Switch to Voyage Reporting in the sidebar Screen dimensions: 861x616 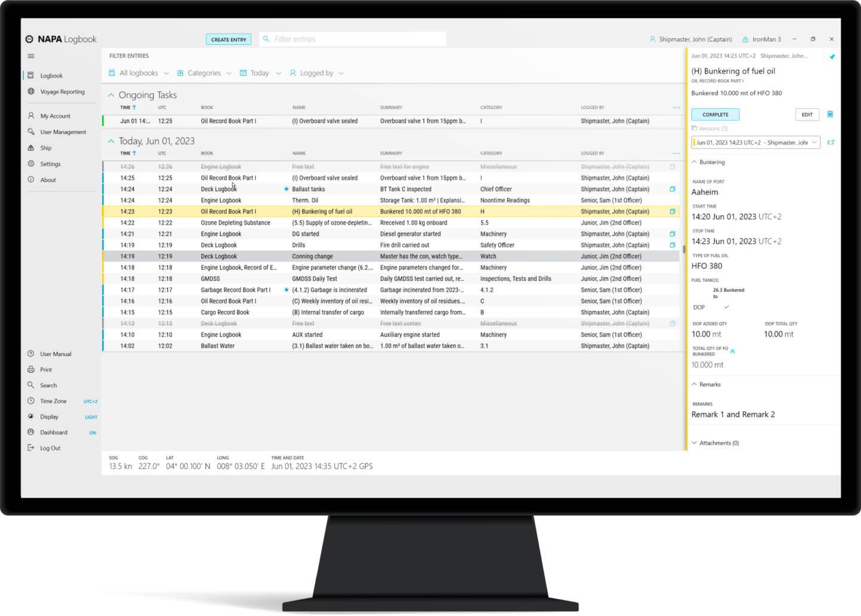pos(62,91)
